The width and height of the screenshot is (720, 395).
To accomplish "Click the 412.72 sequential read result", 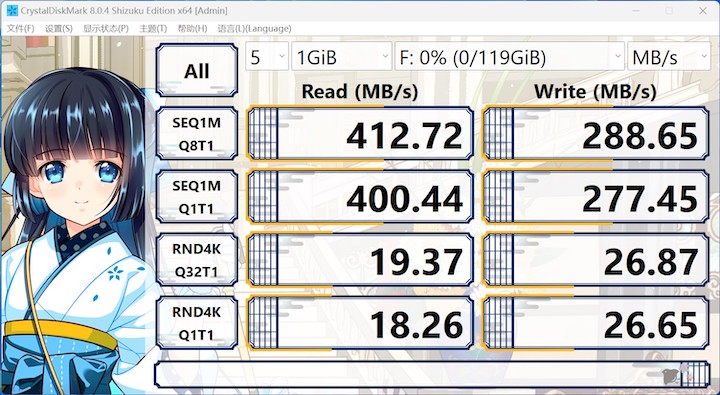I will (360, 134).
